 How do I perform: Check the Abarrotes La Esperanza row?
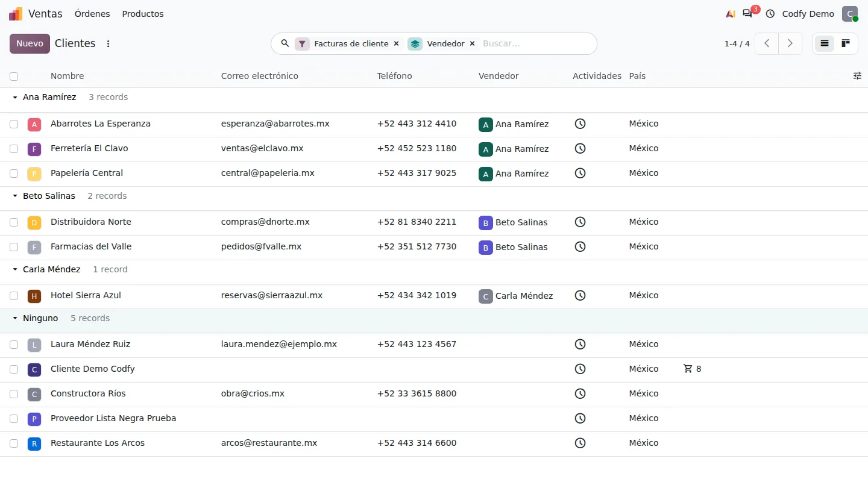[x=14, y=124]
